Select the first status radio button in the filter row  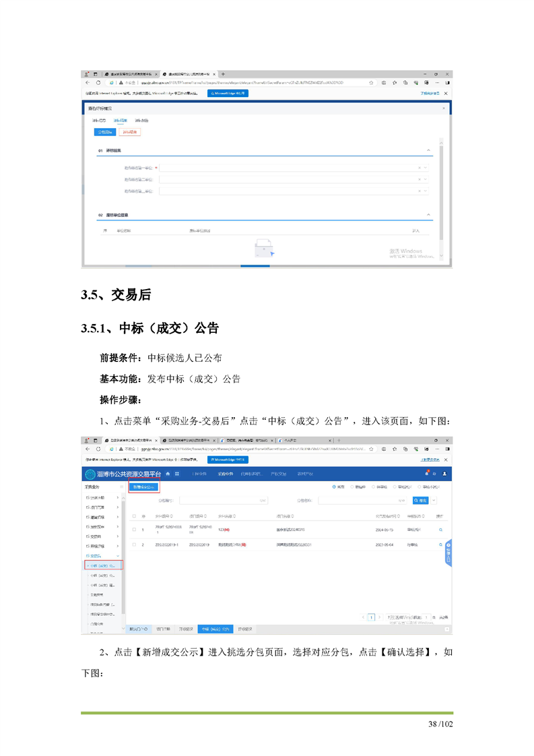click(x=334, y=486)
